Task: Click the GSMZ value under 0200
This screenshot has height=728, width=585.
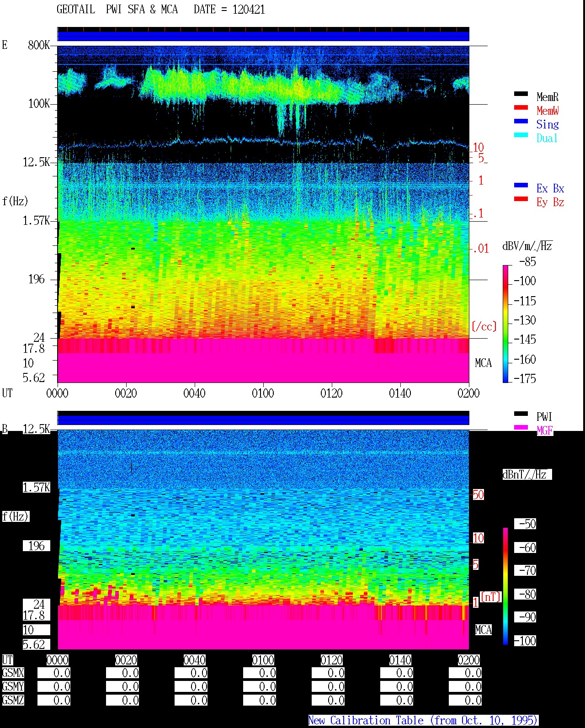Action: tap(465, 701)
